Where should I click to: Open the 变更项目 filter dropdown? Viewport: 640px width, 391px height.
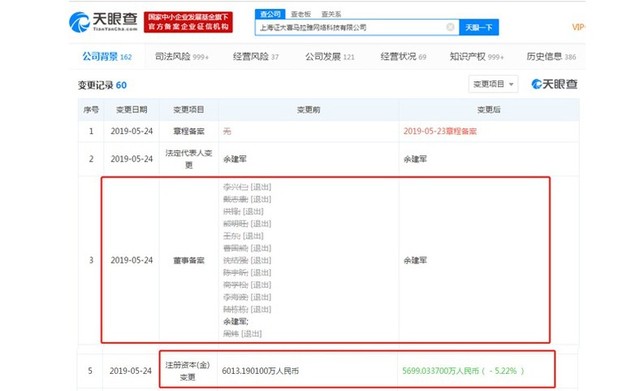[493, 84]
